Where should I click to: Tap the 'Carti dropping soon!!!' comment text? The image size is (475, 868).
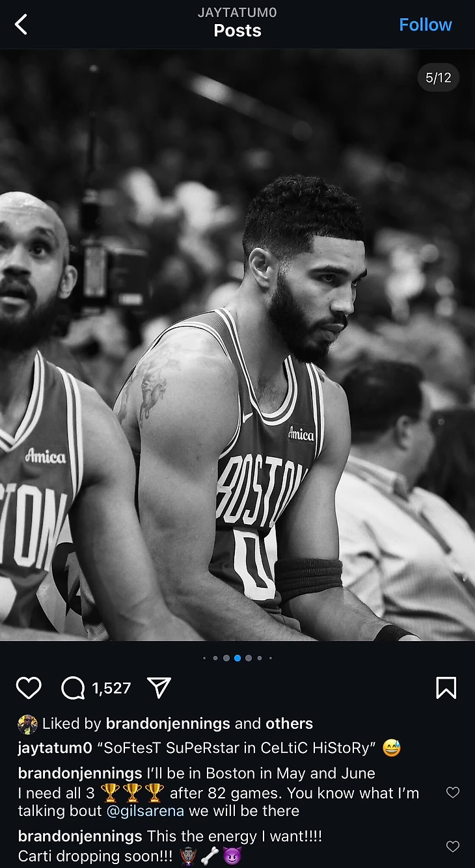[x=96, y=856]
